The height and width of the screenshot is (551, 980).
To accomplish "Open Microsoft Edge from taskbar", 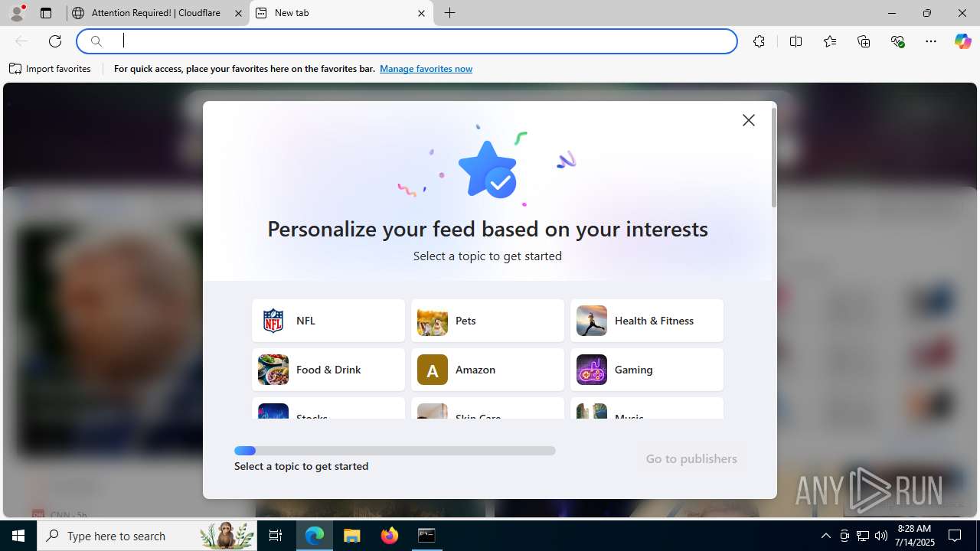I will click(x=315, y=536).
